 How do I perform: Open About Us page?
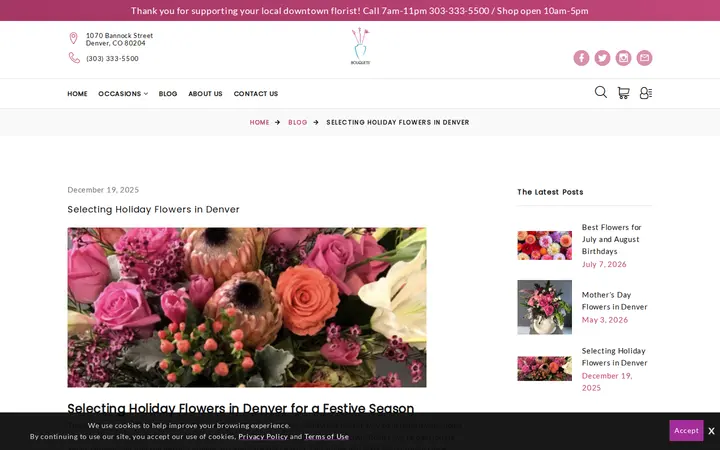pos(205,94)
